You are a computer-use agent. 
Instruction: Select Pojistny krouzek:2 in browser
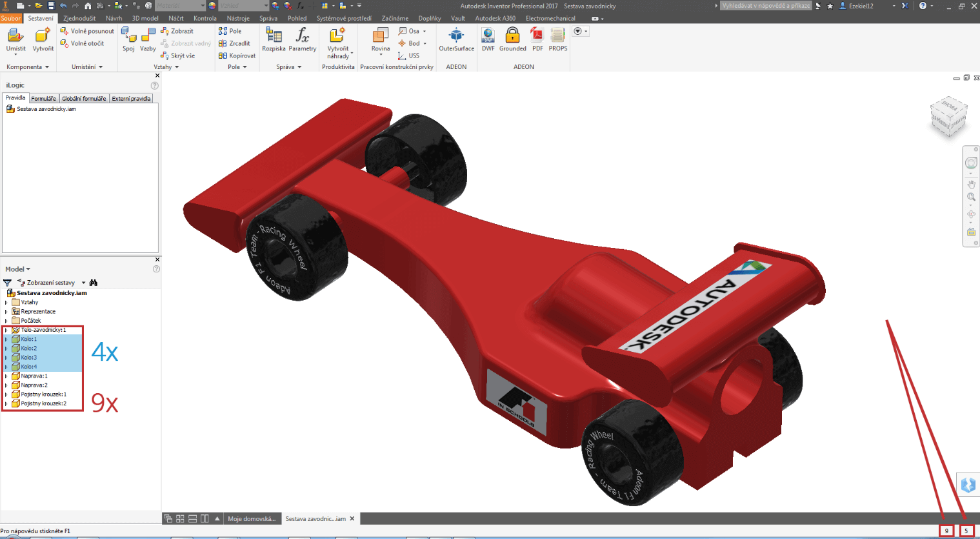[x=44, y=403]
